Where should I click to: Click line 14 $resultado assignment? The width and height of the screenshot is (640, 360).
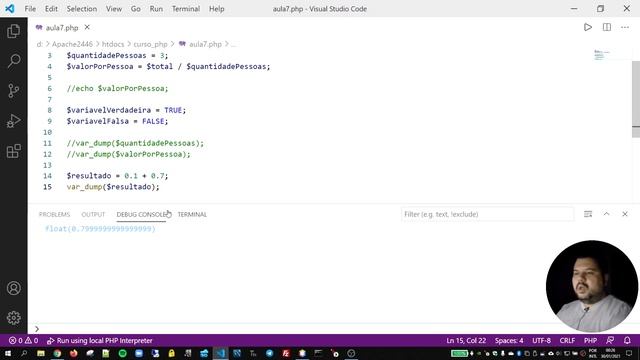118,176
